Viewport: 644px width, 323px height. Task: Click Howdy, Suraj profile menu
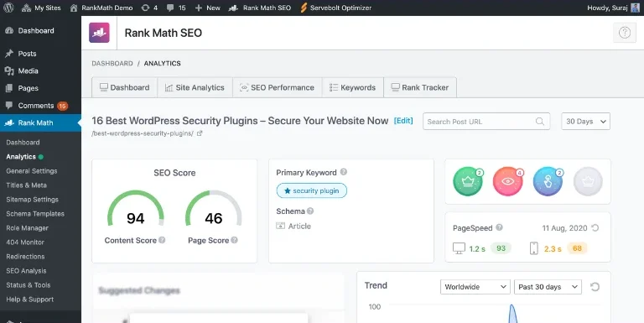tap(607, 8)
